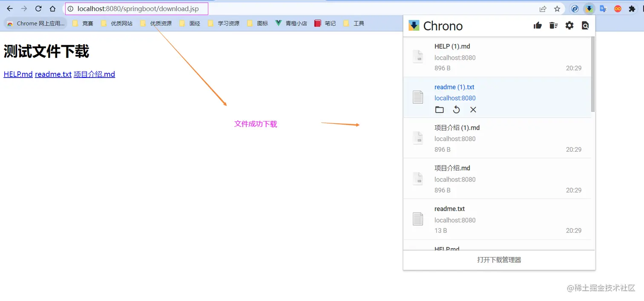Screen dimensions: 644x301
Task: Open the 优质网站 bookmark folder
Action: tap(117, 23)
